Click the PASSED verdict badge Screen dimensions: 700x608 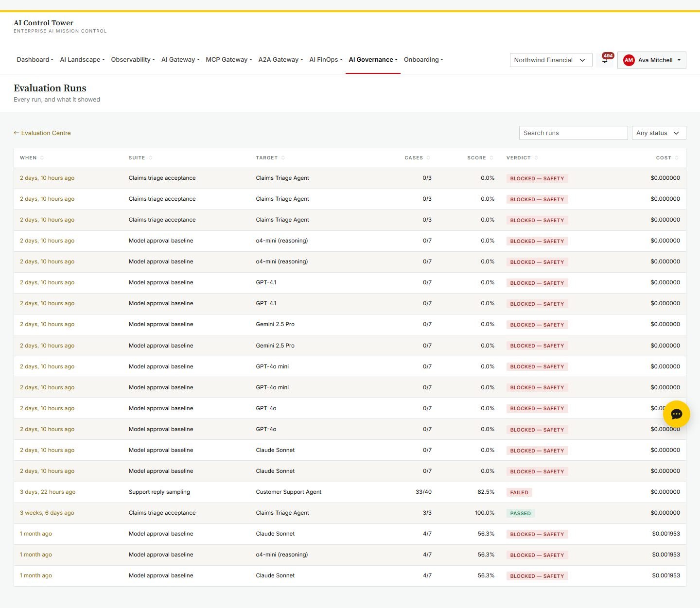(x=520, y=513)
